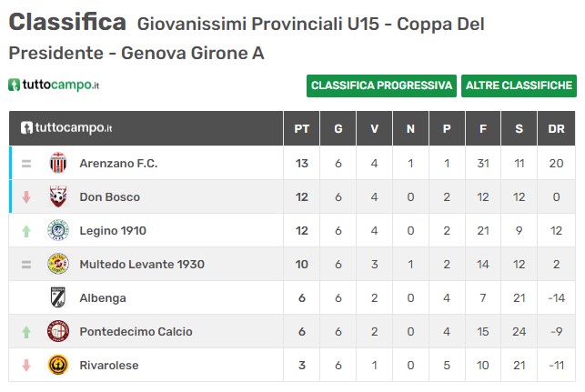
Task: Click the Pontedecimo Calcio crest
Action: point(58,331)
